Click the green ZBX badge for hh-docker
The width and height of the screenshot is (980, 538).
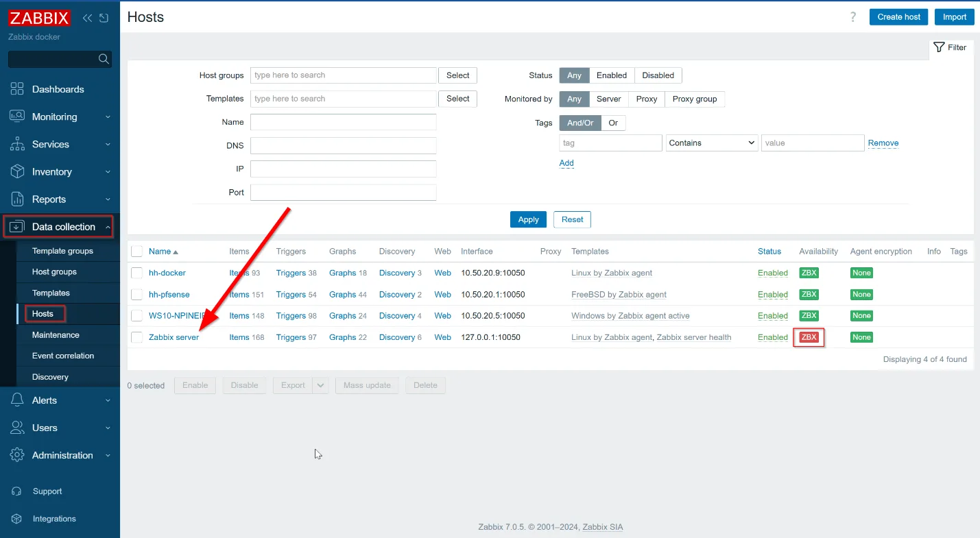click(x=809, y=273)
